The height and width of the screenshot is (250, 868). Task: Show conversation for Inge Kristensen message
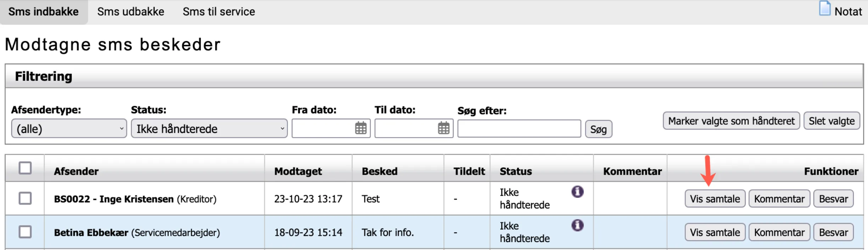click(715, 199)
